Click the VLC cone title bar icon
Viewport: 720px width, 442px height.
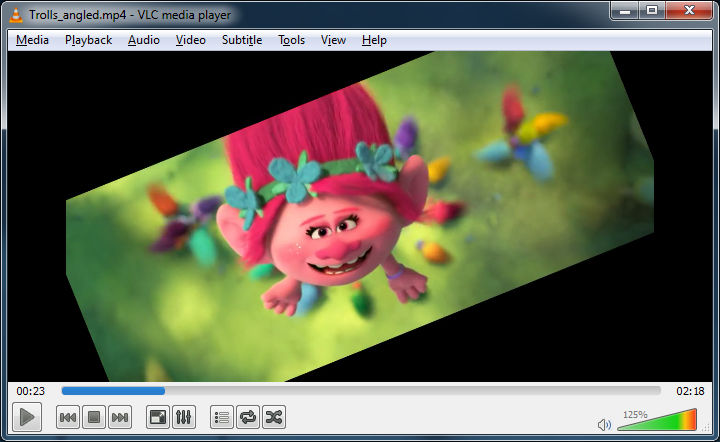pyautogui.click(x=16, y=15)
